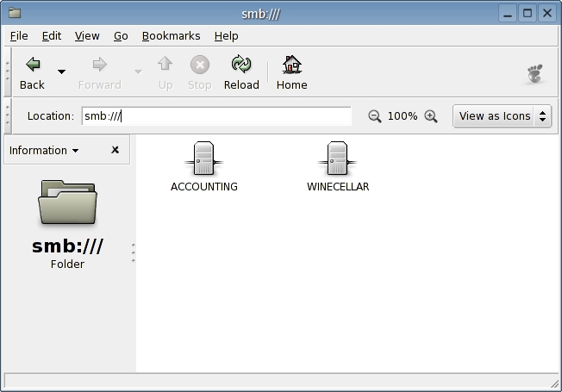Screen dimensions: 562x392
Task: Open the WINECELLAR server icon
Action: (x=337, y=159)
